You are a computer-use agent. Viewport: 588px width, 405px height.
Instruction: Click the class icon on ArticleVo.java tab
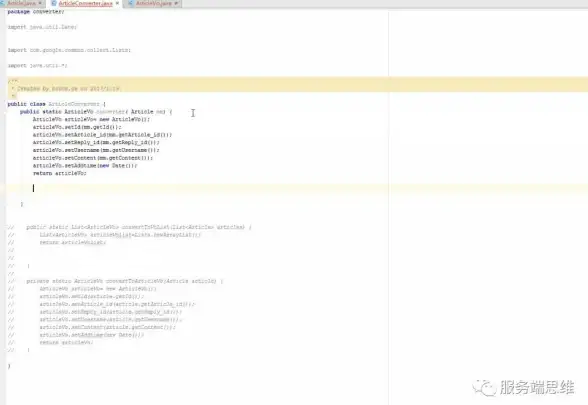pos(130,3)
